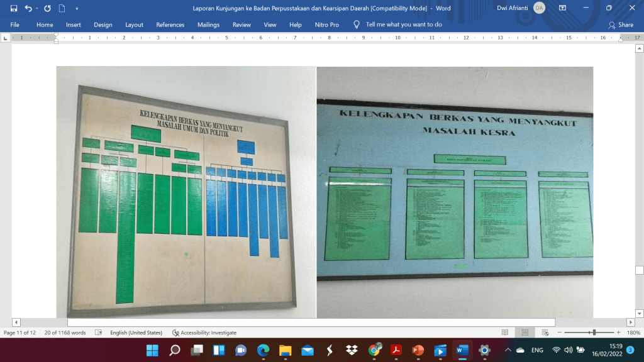The height and width of the screenshot is (362, 644).
Task: Undo the last action
Action: pyautogui.click(x=28, y=9)
